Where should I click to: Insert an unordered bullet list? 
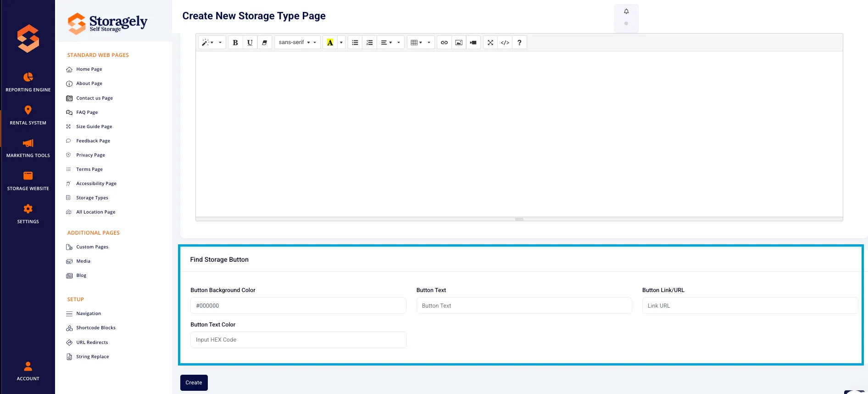[x=355, y=43]
